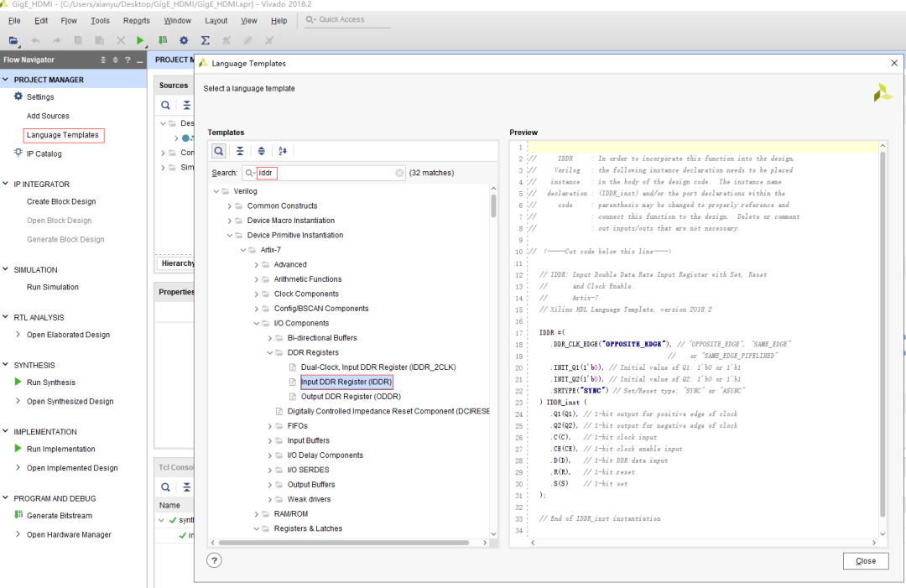Close the Language Templates dialog via Close button
This screenshot has height=588, width=906.
866,560
